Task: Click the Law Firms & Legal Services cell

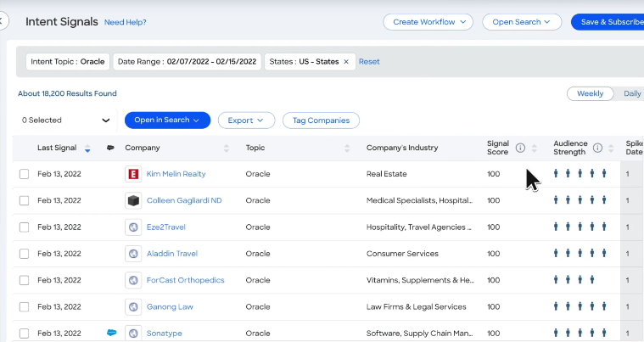Action: [416, 306]
